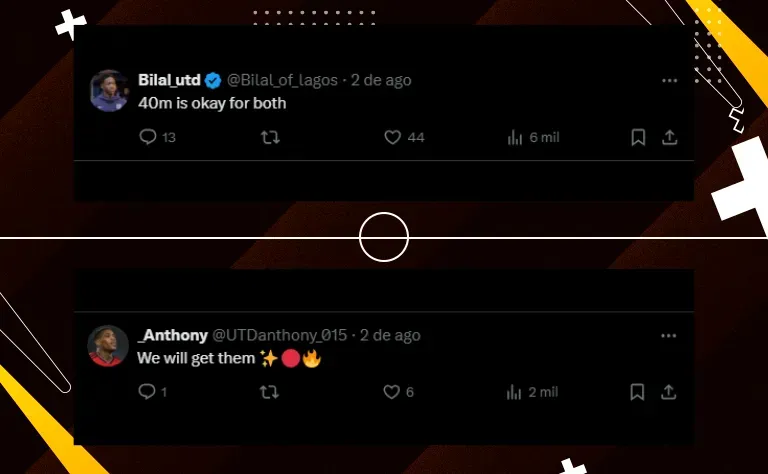The image size is (768, 474).
Task: Retweet the "We will get them" post
Action: [x=270, y=392]
